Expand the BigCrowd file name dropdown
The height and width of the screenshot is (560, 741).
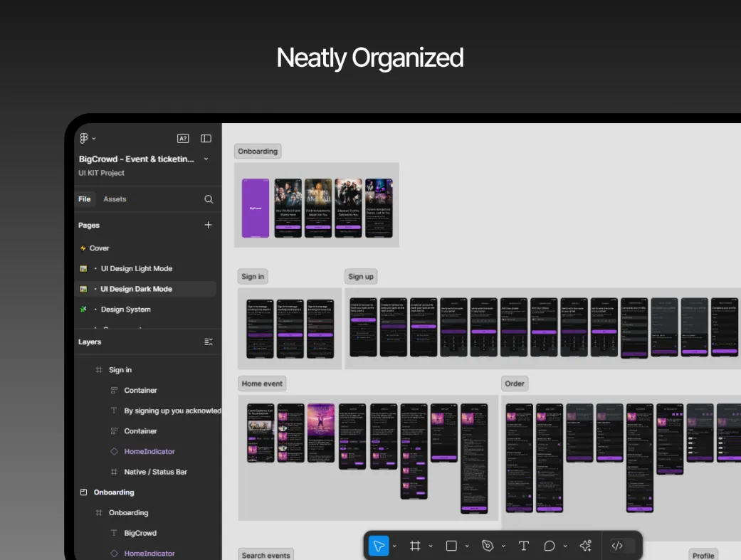pyautogui.click(x=206, y=159)
